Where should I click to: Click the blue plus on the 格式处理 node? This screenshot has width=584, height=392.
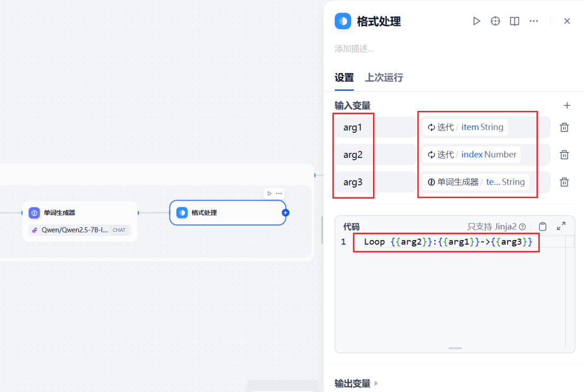coord(285,212)
